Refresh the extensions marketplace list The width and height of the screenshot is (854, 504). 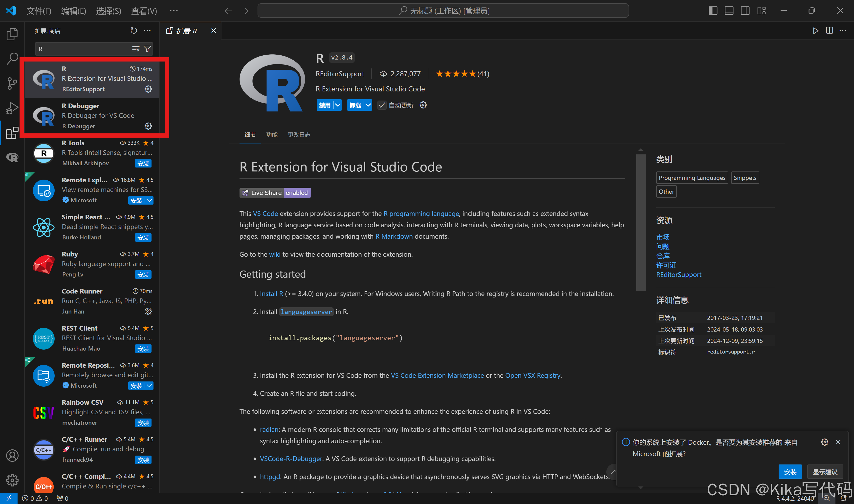(133, 31)
